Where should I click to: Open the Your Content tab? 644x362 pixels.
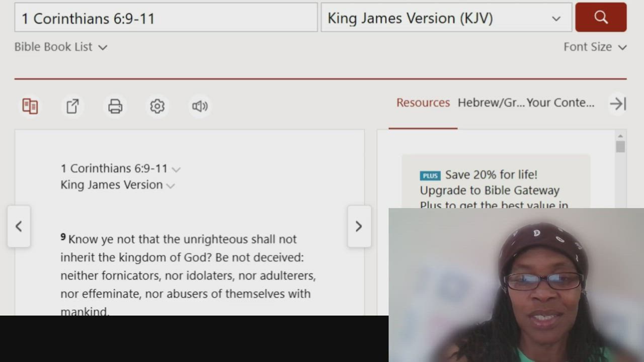pyautogui.click(x=560, y=103)
